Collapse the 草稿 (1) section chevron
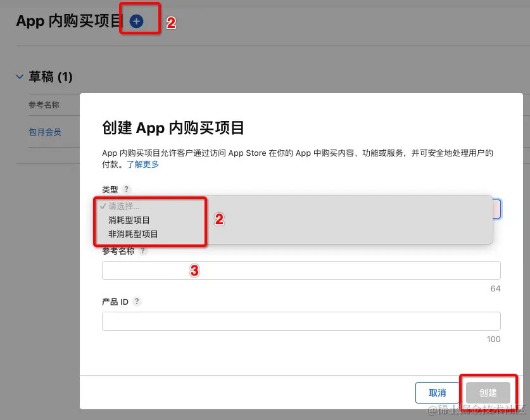Image resolution: width=530 pixels, height=420 pixels. click(x=20, y=77)
